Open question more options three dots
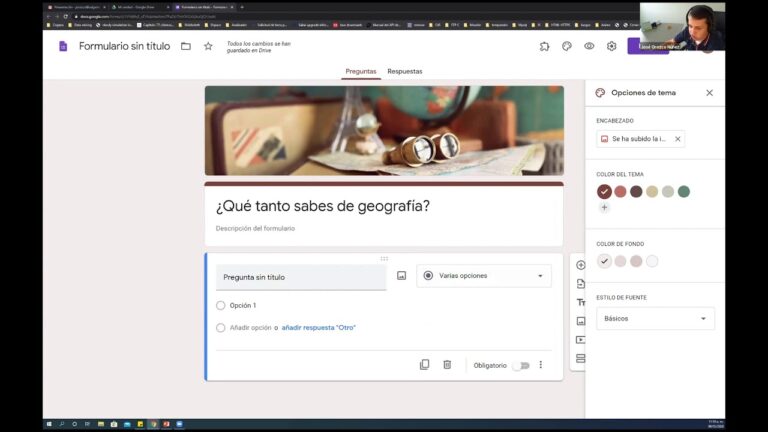The width and height of the screenshot is (768, 432). pos(541,365)
